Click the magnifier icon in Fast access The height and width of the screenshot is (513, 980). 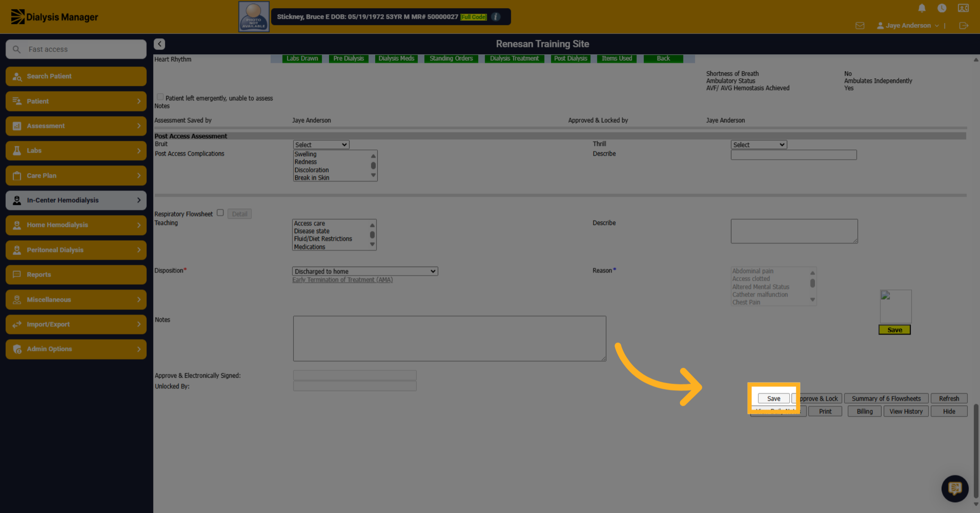pos(16,49)
